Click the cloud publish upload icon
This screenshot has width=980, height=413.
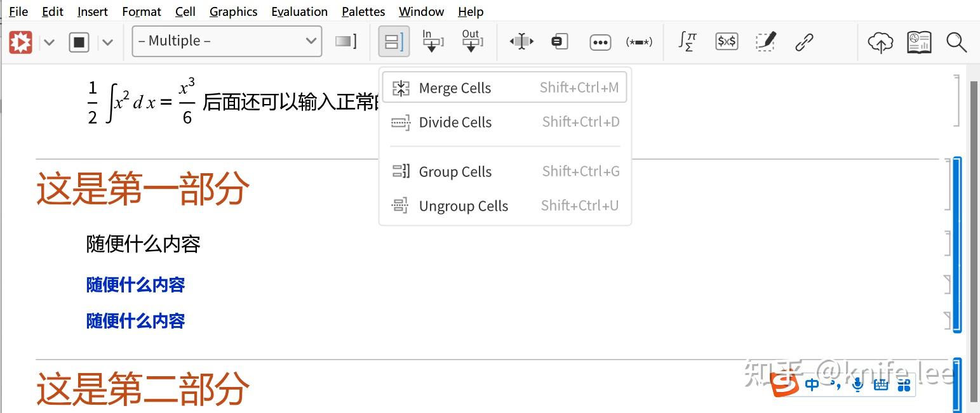pyautogui.click(x=880, y=41)
